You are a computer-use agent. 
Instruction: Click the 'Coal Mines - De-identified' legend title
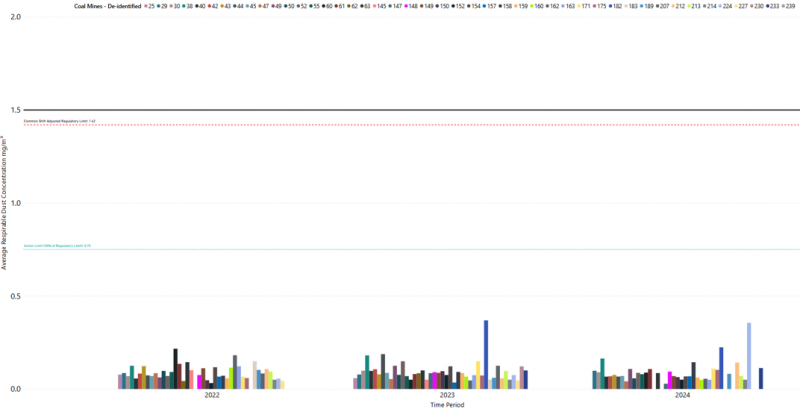tap(109, 6)
